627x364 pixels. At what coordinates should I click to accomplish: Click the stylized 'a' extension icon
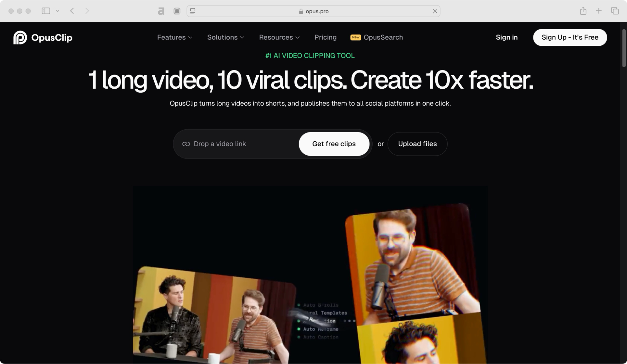point(161,11)
